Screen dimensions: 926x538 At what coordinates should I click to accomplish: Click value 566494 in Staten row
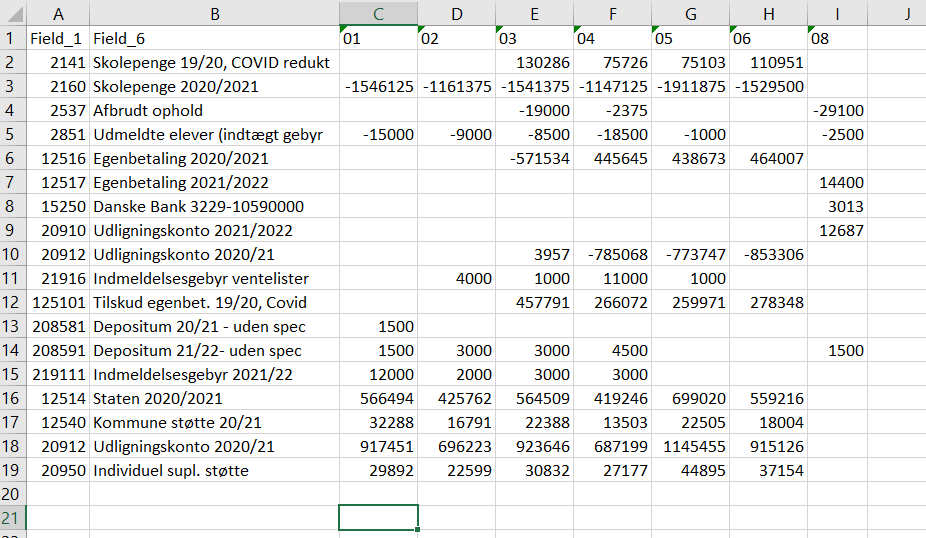[x=379, y=398]
